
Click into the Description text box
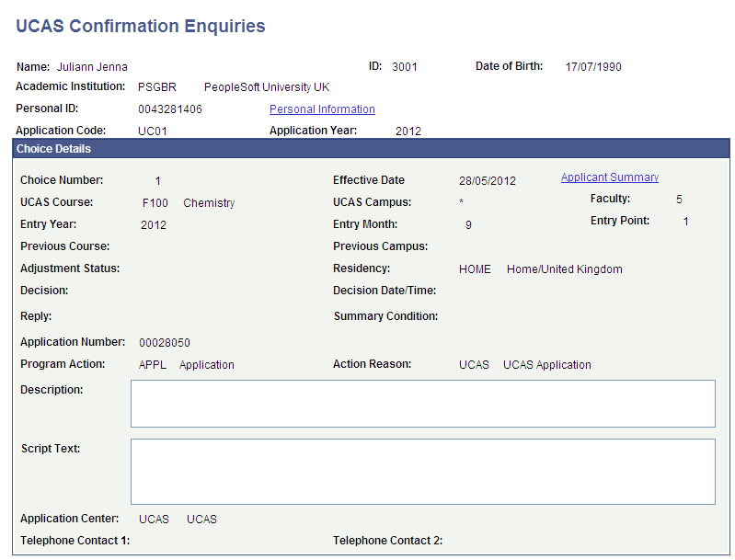point(422,404)
